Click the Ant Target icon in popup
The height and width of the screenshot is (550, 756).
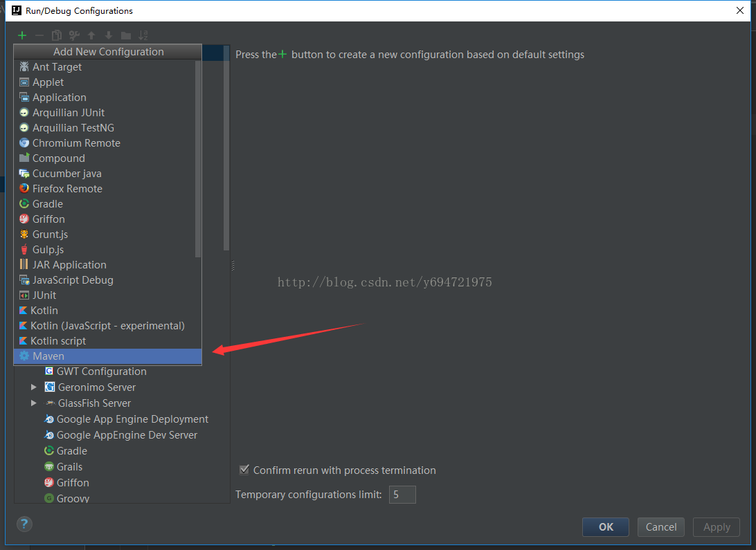pyautogui.click(x=24, y=66)
